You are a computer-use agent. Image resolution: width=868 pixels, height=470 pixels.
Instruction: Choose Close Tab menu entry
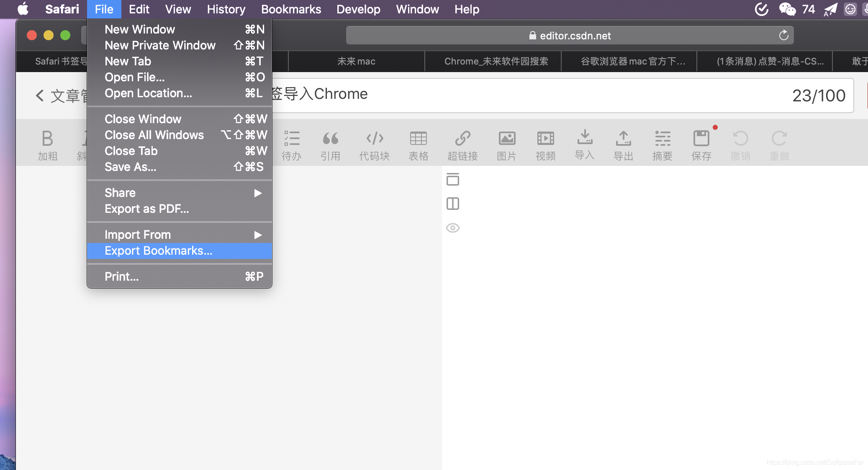pos(180,151)
